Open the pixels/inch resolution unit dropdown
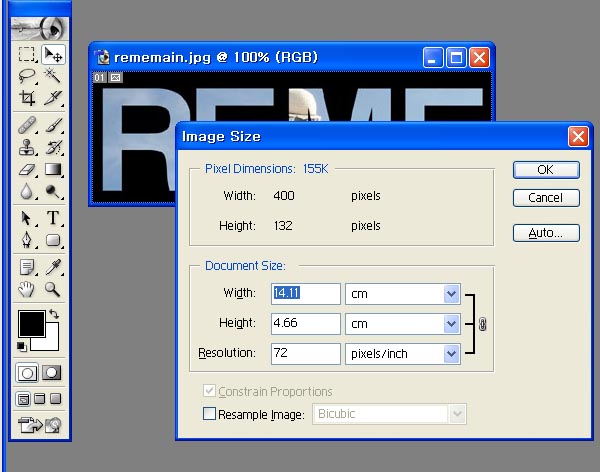The width and height of the screenshot is (600, 472). (451, 354)
